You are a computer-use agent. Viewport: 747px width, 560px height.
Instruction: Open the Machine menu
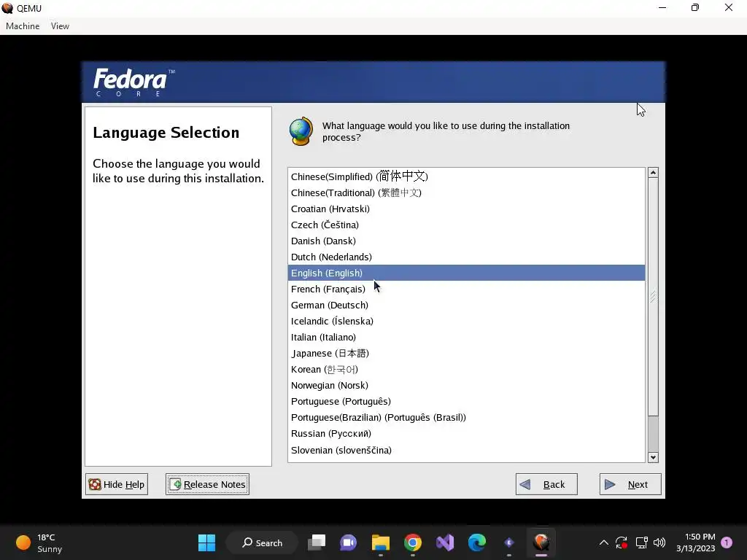click(x=23, y=26)
